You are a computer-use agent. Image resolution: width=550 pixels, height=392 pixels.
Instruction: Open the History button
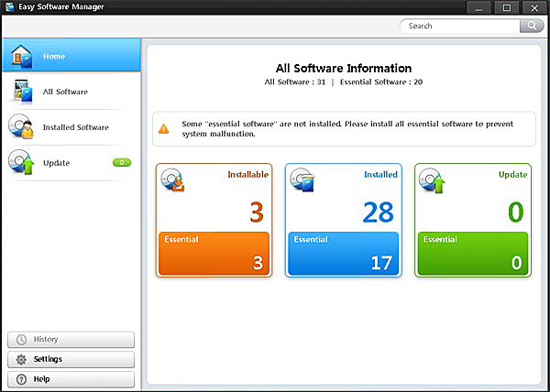coord(71,340)
